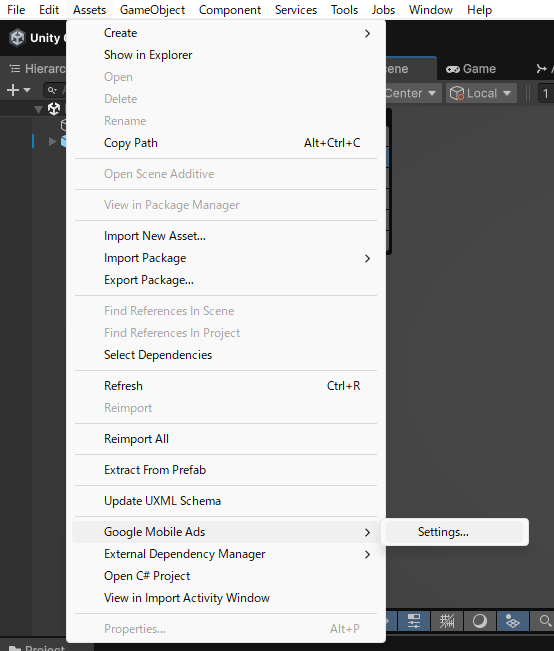Click the Unity logo icon
Image resolution: width=554 pixels, height=651 pixels.
(x=17, y=38)
